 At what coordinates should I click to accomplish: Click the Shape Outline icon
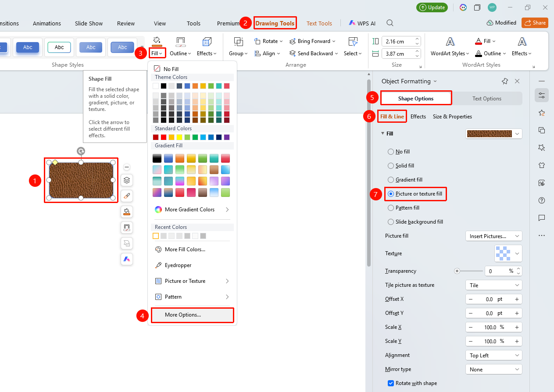pyautogui.click(x=181, y=42)
